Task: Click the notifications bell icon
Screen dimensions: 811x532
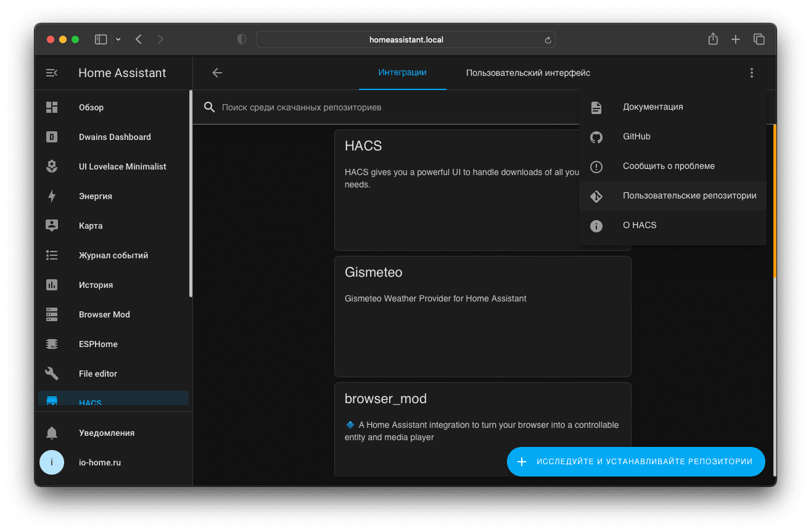Action: (x=52, y=433)
